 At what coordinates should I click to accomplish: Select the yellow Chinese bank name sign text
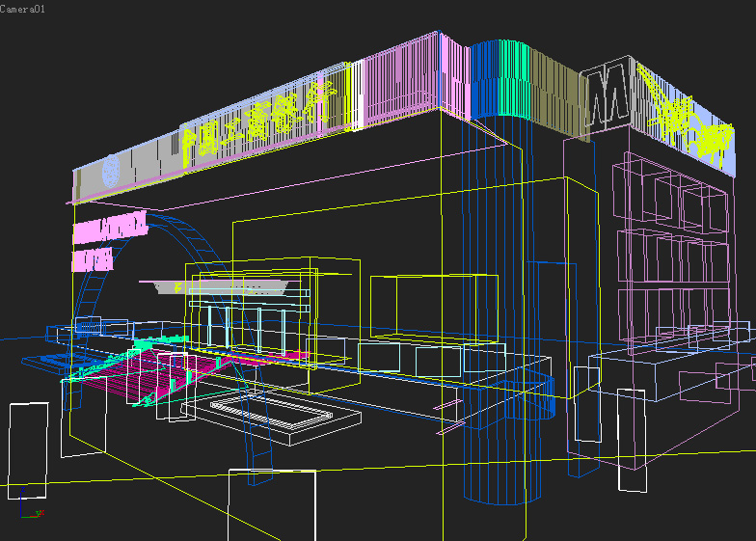pyautogui.click(x=257, y=122)
